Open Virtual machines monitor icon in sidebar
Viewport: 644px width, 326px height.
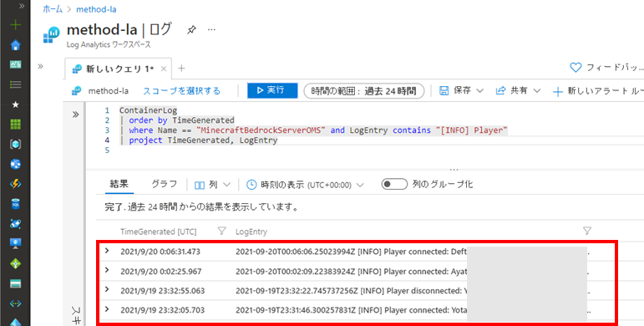15,243
